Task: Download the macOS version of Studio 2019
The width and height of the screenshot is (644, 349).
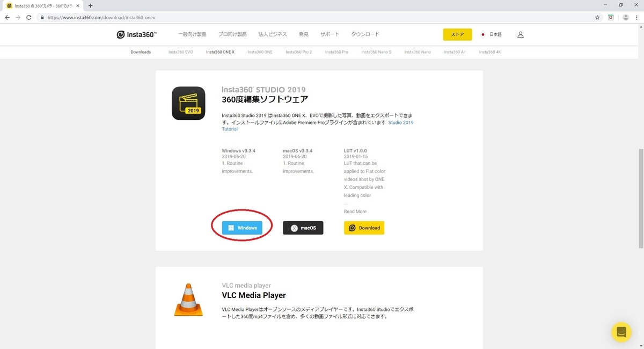Action: click(x=303, y=228)
